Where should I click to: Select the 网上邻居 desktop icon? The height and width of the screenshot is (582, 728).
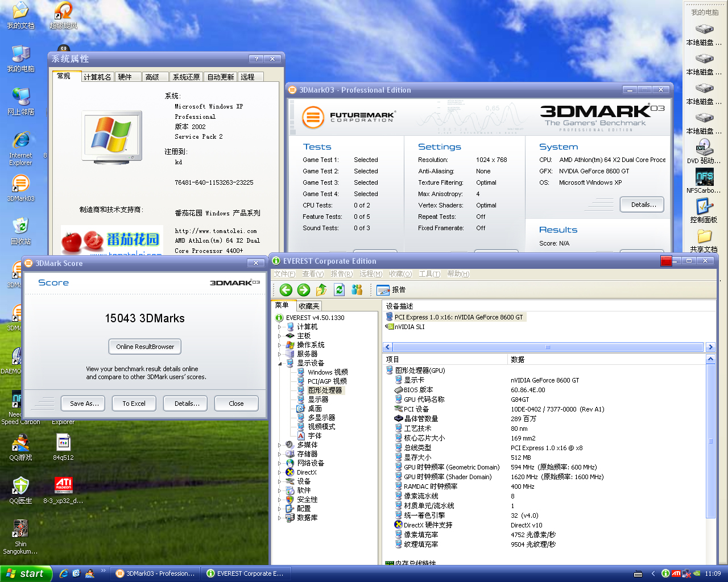(20, 102)
